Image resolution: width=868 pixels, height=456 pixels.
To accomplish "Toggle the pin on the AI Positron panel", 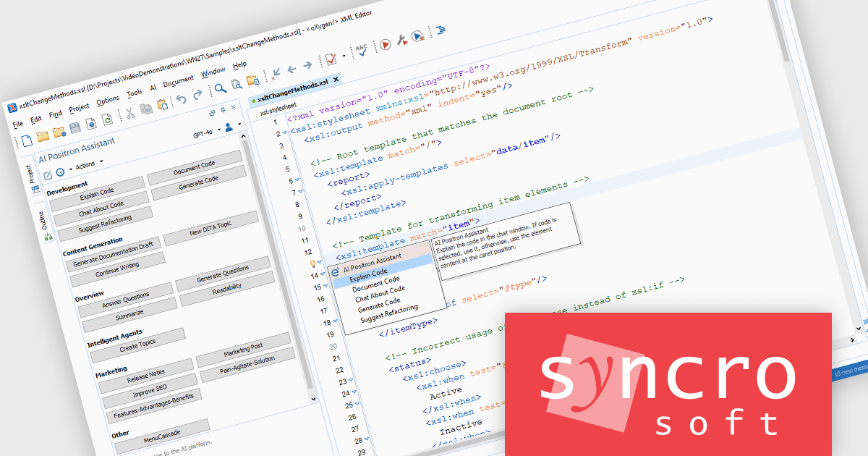I will point(223,109).
